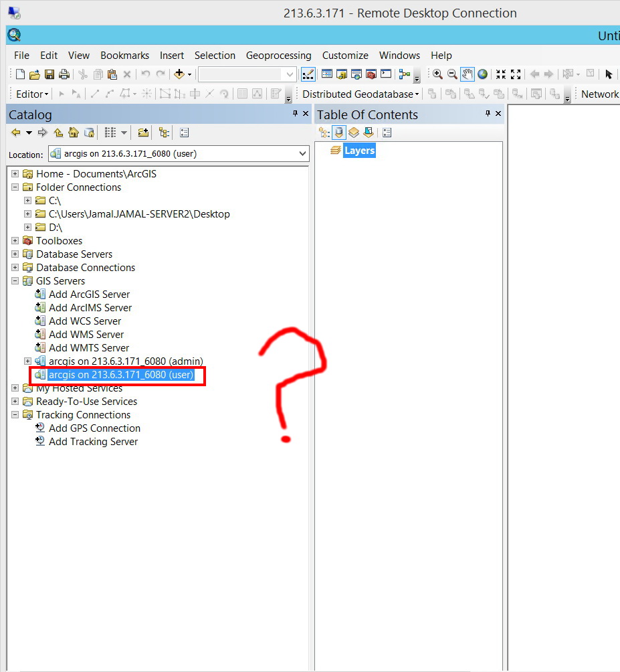Open the map scale combo box
Viewport: 620px width, 672px height.
click(x=247, y=74)
